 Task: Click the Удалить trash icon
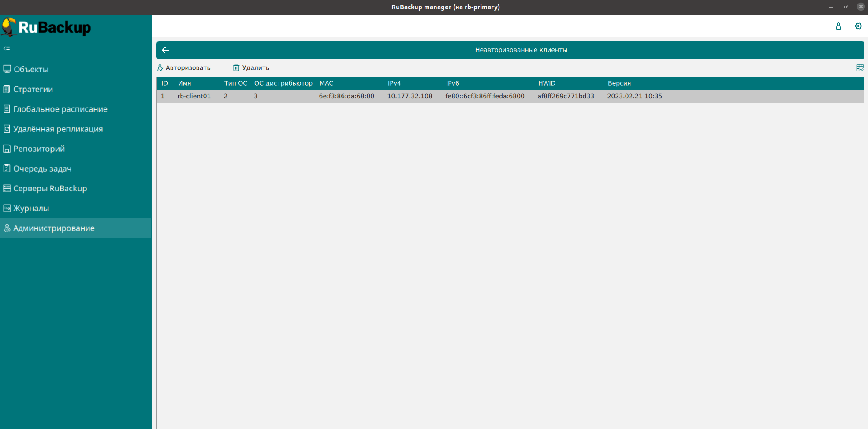point(236,67)
